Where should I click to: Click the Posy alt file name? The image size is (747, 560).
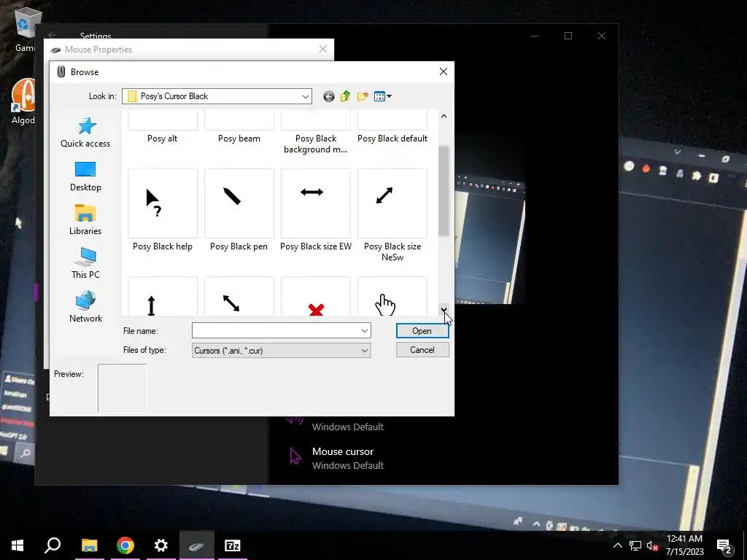[x=163, y=139]
